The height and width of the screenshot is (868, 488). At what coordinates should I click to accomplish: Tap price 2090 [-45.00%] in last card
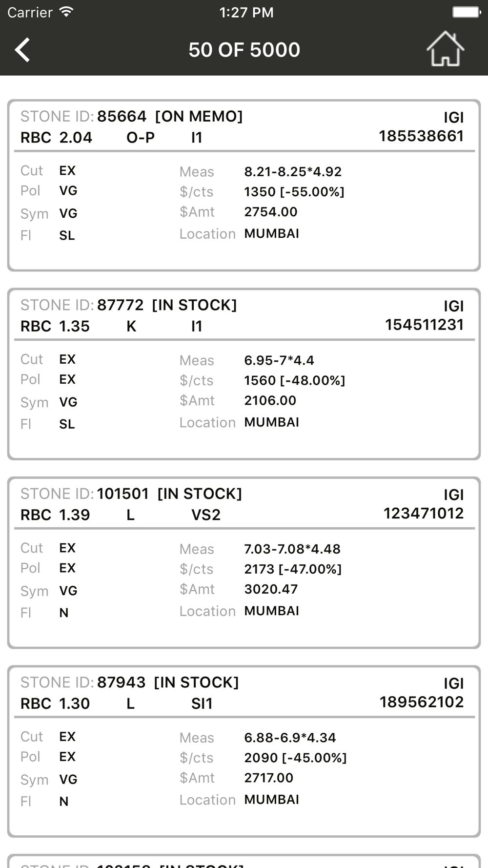pos(295,758)
